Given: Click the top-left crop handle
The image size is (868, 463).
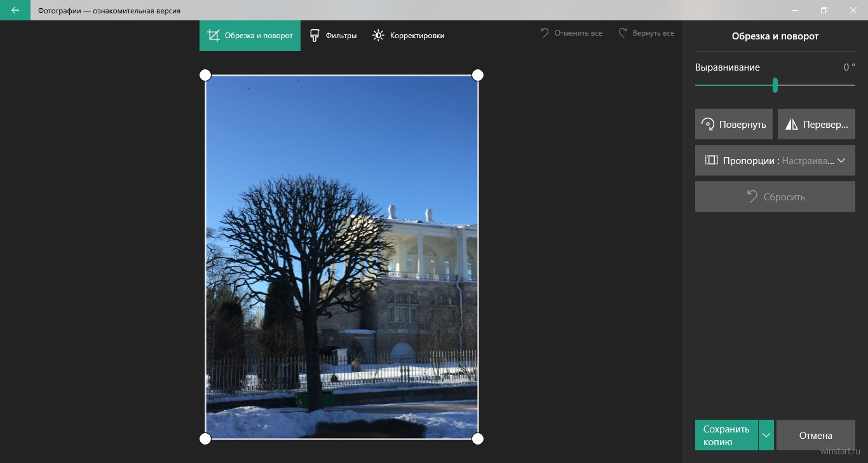Looking at the screenshot, I should coord(205,75).
